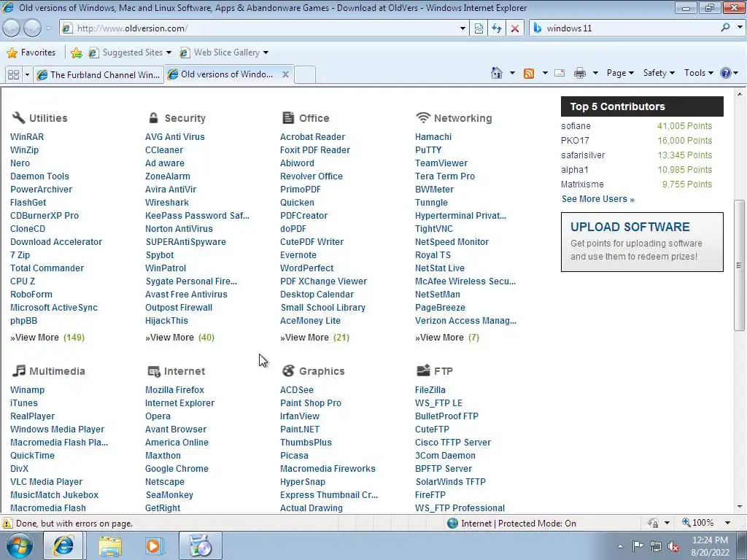Open the Hamachi link under Networking

(x=433, y=136)
